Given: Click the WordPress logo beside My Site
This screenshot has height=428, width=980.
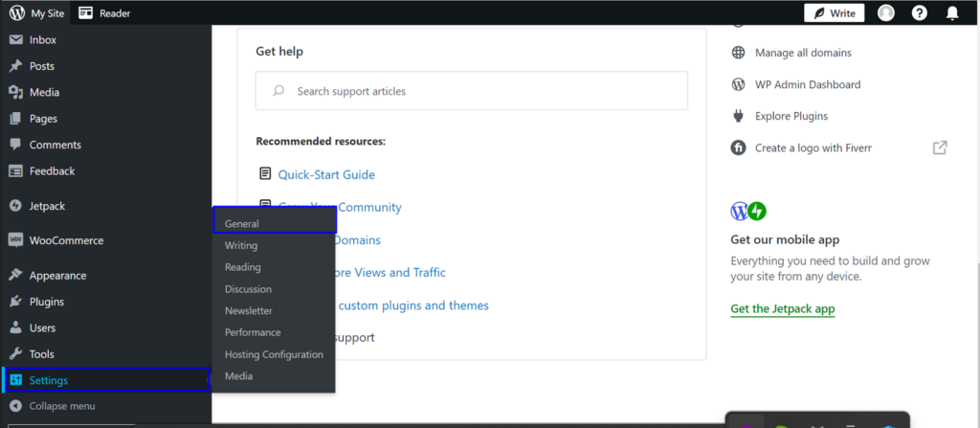Looking at the screenshot, I should click(17, 12).
